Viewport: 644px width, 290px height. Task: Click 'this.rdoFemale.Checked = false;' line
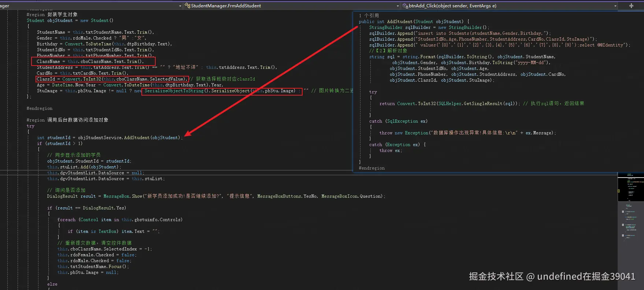[x=97, y=255]
